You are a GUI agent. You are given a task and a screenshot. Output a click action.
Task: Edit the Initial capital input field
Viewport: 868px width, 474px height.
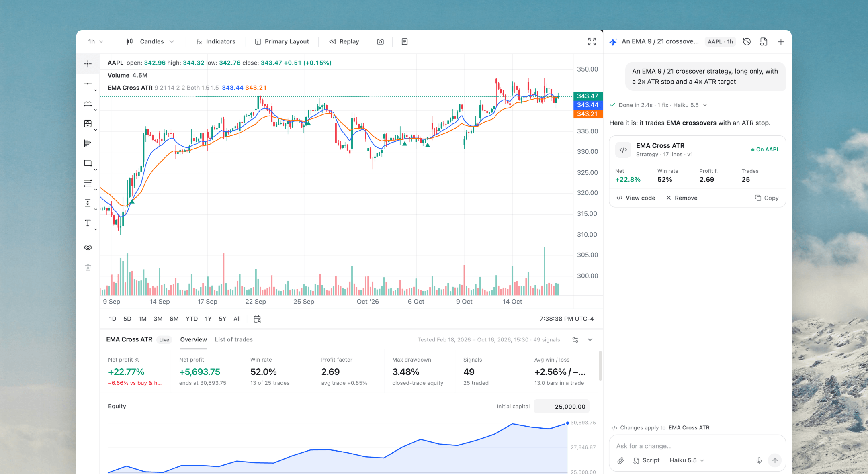pyautogui.click(x=562, y=407)
